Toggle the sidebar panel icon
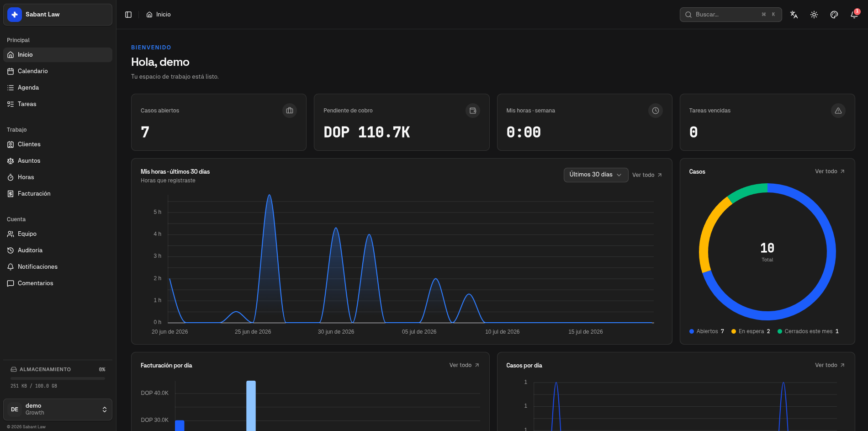The image size is (868, 431). pyautogui.click(x=128, y=15)
